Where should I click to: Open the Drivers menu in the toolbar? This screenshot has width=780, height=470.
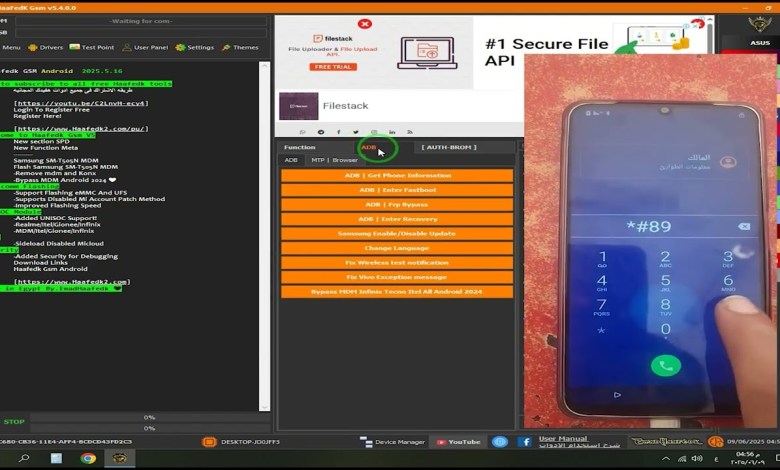45,47
